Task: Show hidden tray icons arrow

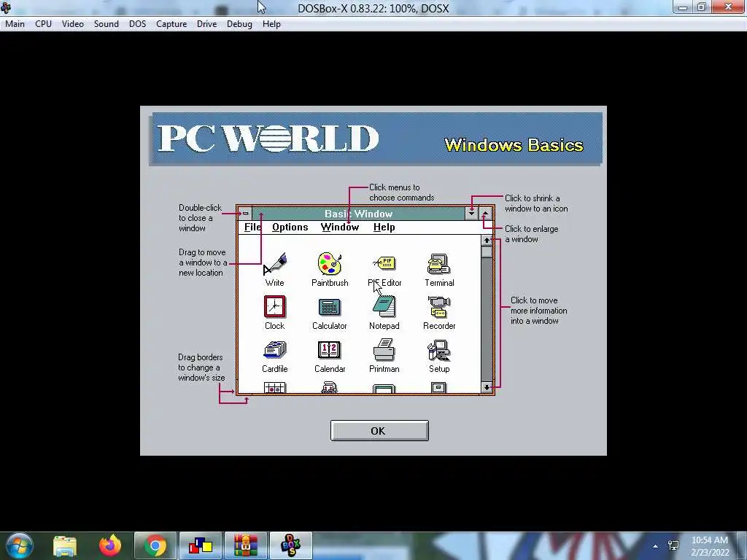Action: pyautogui.click(x=656, y=546)
